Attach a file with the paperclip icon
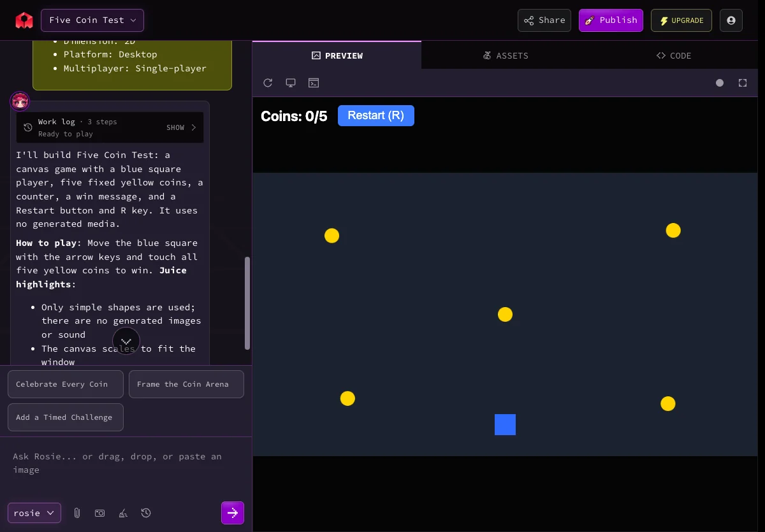This screenshot has width=765, height=532. (77, 513)
